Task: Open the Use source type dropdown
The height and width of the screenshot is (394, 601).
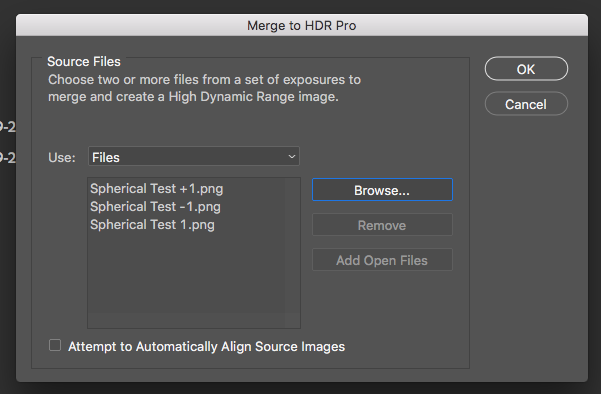Action: tap(194, 157)
